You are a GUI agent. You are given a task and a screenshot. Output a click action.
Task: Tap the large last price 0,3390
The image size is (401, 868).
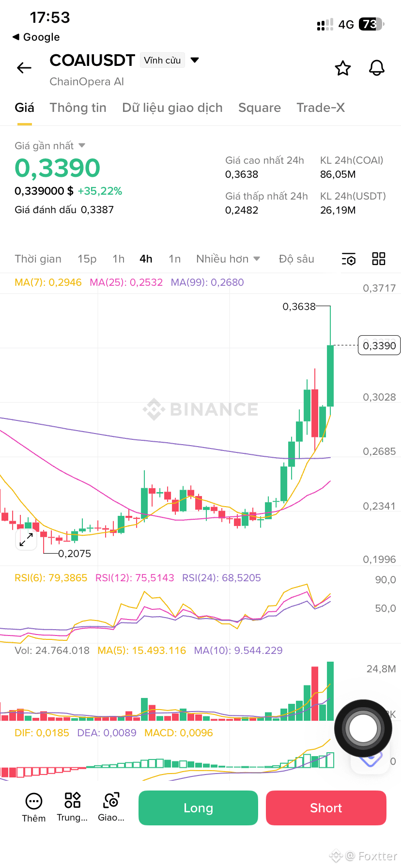[57, 168]
